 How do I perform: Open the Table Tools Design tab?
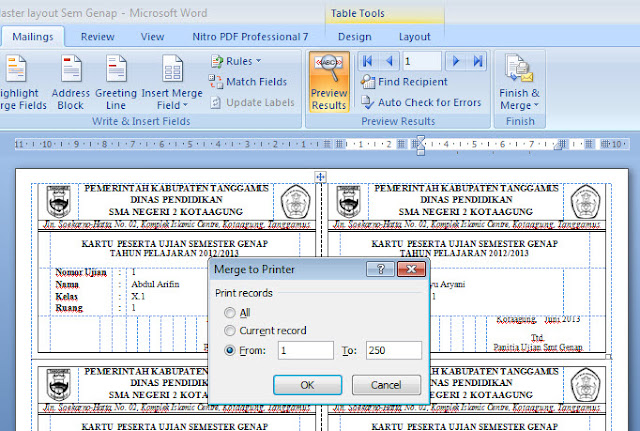tap(355, 37)
